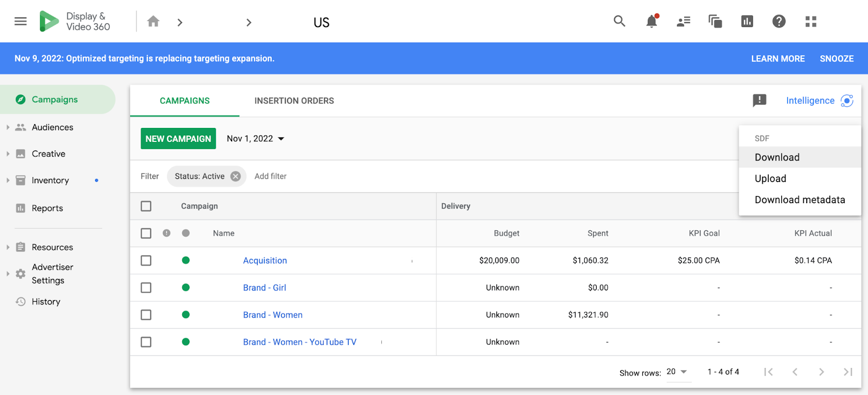
Task: Open the help question mark icon
Action: tap(779, 22)
